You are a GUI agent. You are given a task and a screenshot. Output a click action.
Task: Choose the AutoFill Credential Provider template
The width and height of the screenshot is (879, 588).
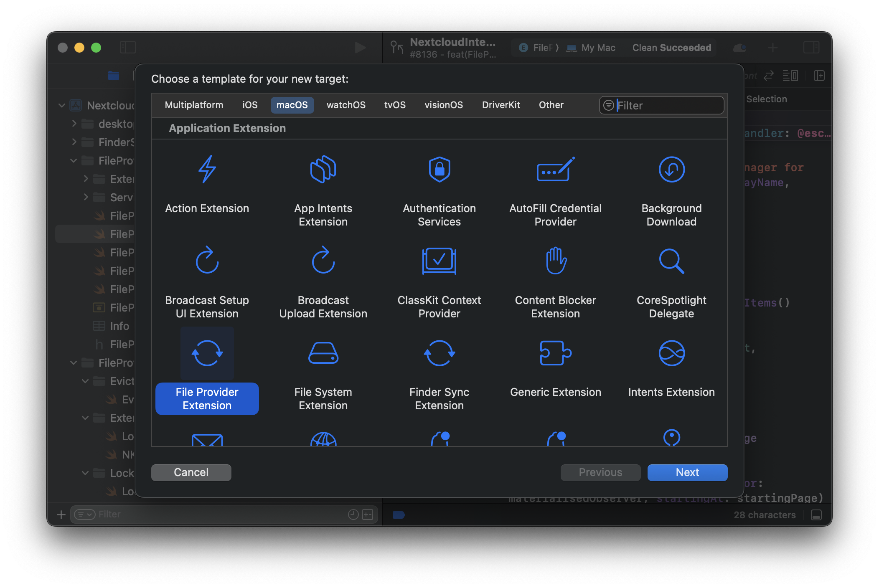click(555, 188)
